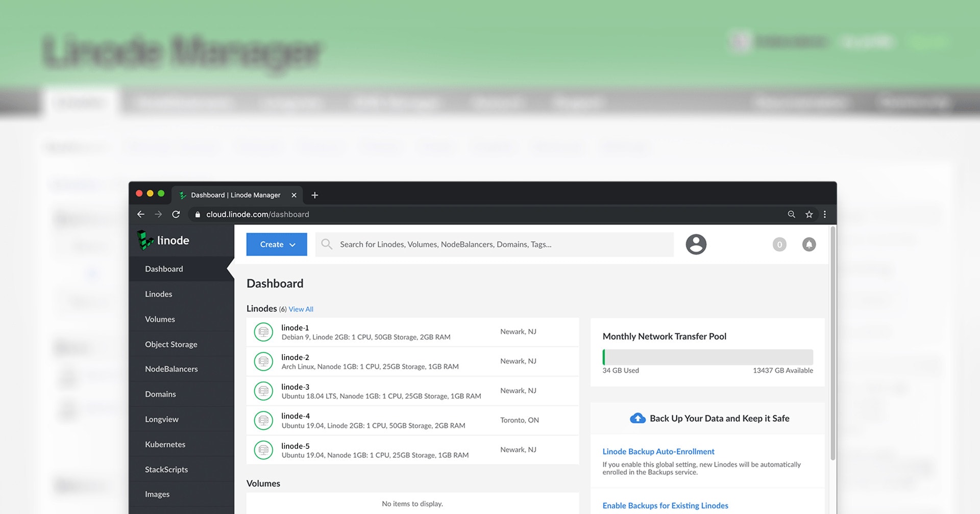Click the linode-4 status icon
Viewport: 980px width, 514px height.
263,421
